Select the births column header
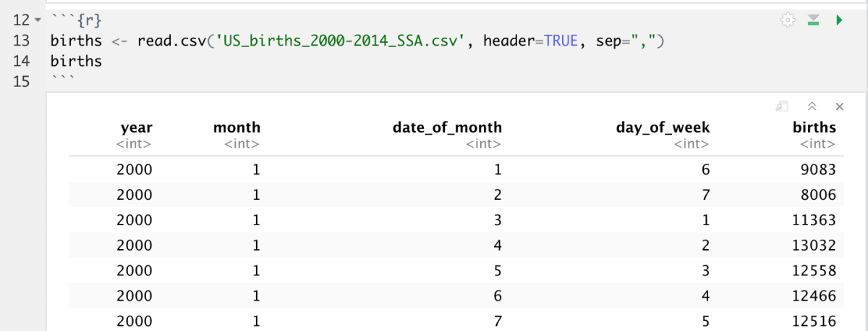868x331 pixels. point(814,127)
